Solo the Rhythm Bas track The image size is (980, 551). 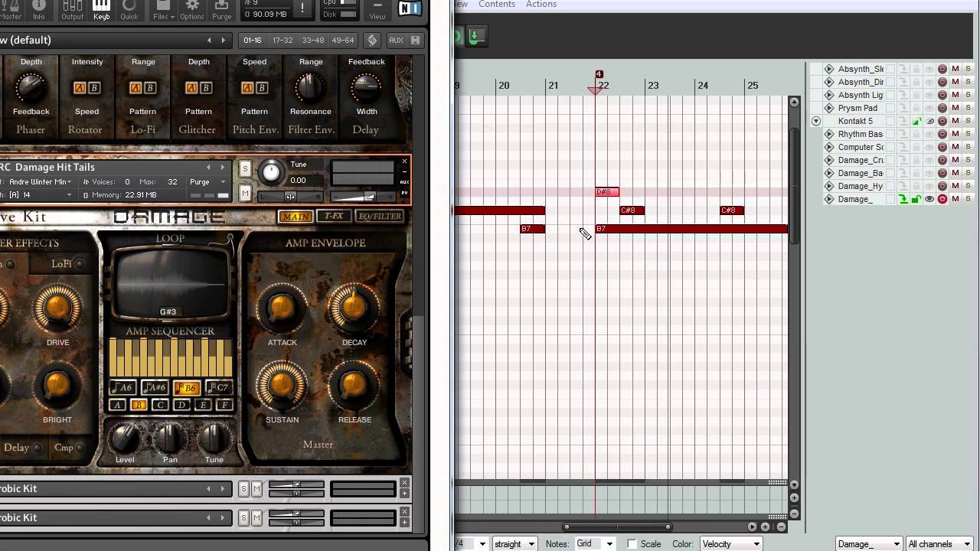(968, 134)
